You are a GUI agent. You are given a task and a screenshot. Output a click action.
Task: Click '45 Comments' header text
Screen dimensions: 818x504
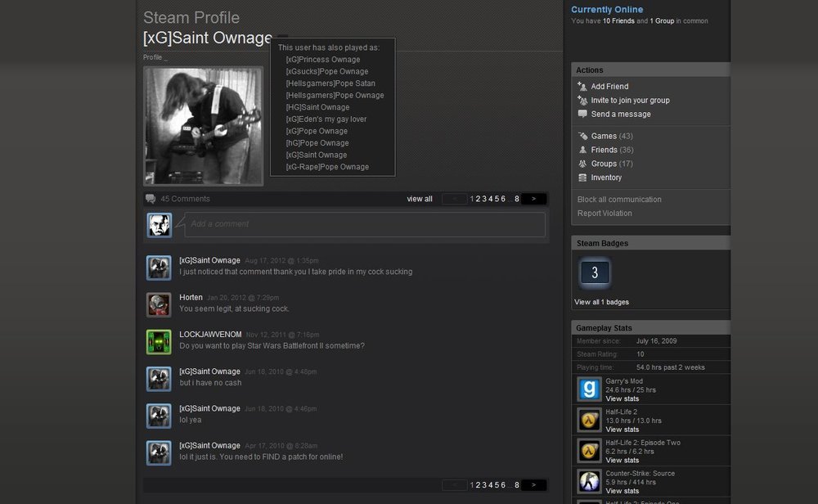click(185, 199)
